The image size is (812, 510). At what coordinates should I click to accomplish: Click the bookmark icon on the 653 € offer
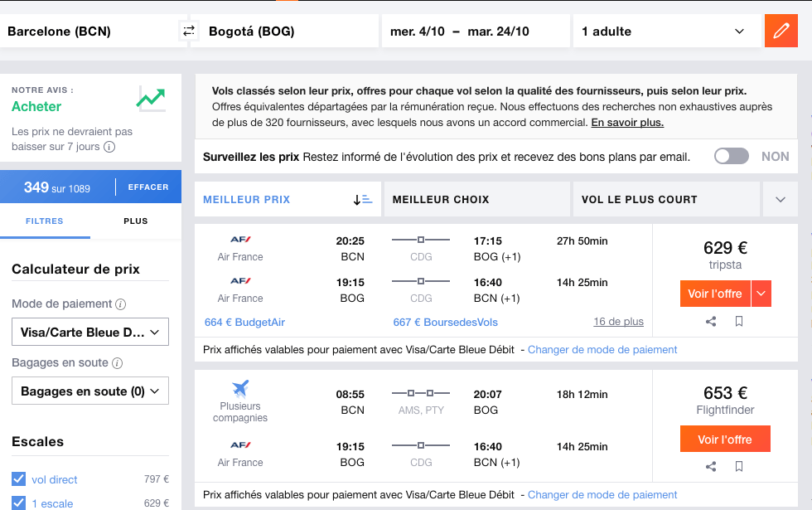pyautogui.click(x=738, y=467)
